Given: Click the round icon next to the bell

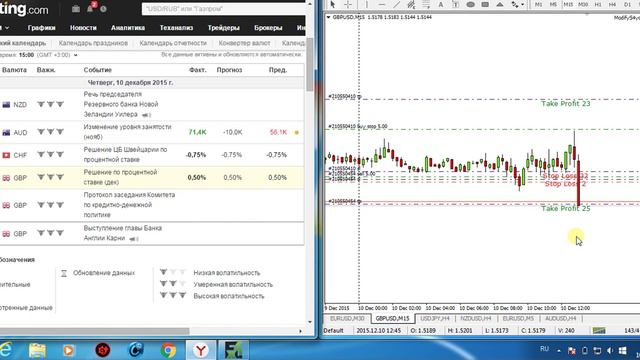Looking at the screenshot, I should (104, 9).
